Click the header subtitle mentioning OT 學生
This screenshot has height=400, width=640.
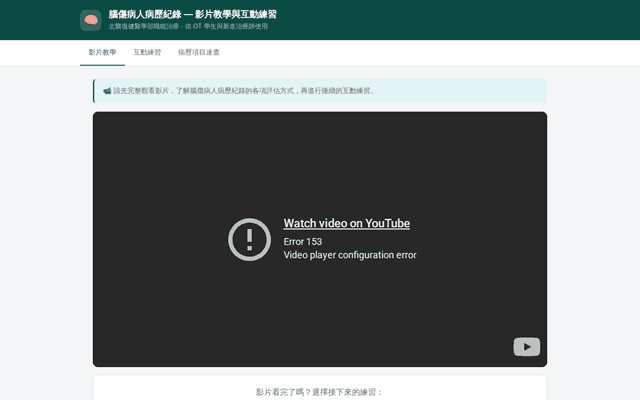pyautogui.click(x=188, y=27)
